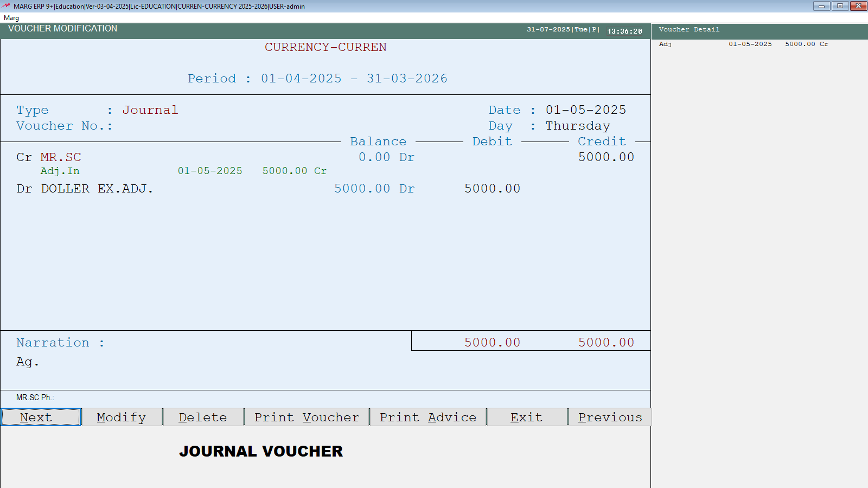Close the Marg ERP window
Image resolution: width=868 pixels, height=488 pixels.
tap(858, 6)
